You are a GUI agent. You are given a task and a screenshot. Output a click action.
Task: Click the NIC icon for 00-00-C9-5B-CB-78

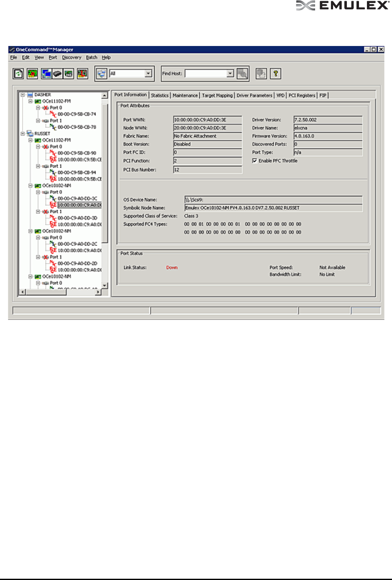coord(53,127)
